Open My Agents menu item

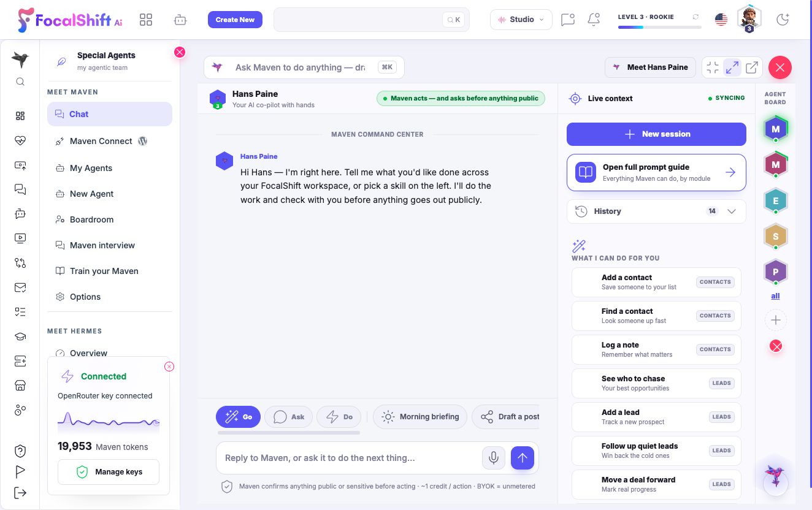[110, 168]
